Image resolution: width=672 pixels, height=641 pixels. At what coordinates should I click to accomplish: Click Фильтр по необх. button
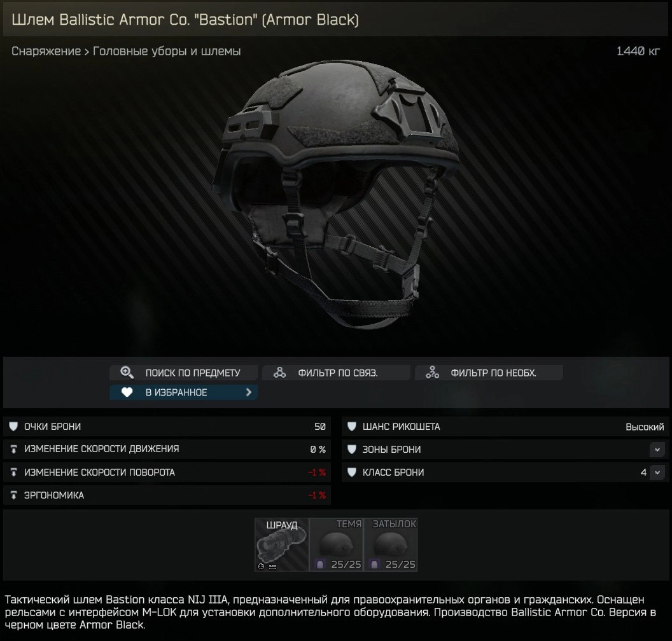pos(489,373)
